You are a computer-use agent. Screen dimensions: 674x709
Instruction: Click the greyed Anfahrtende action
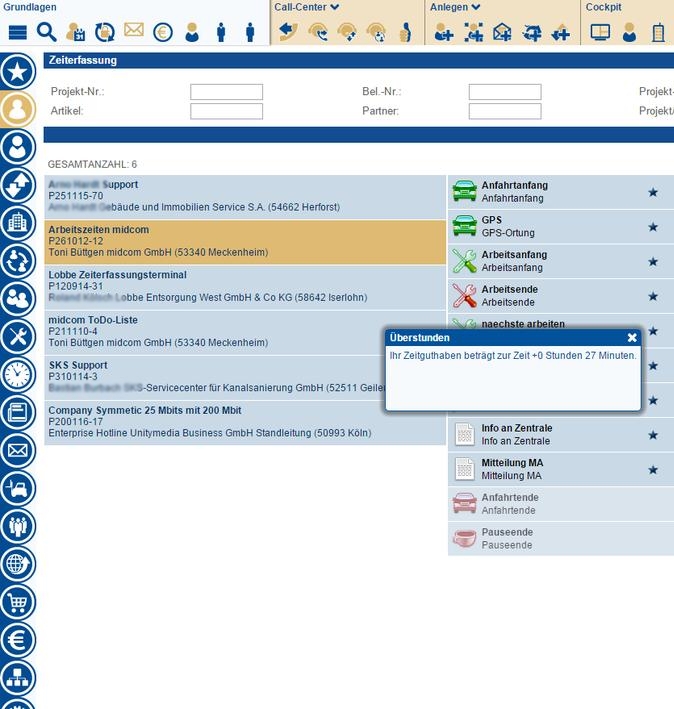[x=561, y=504]
